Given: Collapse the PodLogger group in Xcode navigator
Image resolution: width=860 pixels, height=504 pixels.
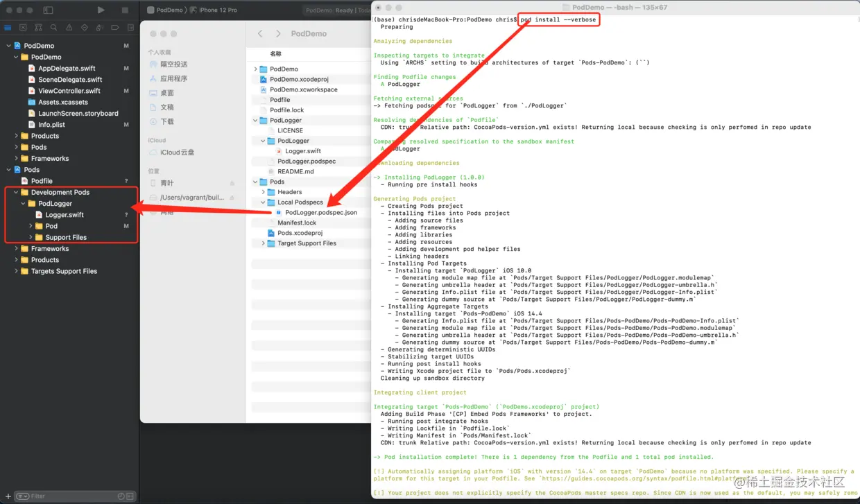Looking at the screenshot, I should (23, 204).
